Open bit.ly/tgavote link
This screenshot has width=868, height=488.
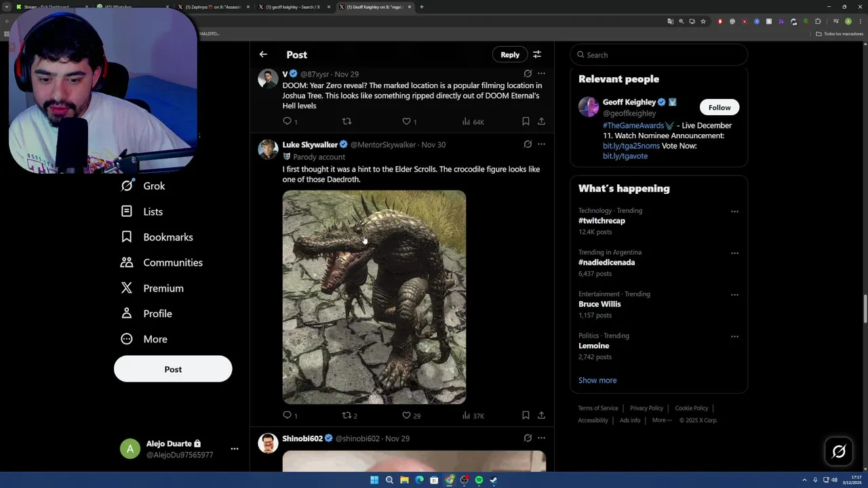[x=625, y=156]
